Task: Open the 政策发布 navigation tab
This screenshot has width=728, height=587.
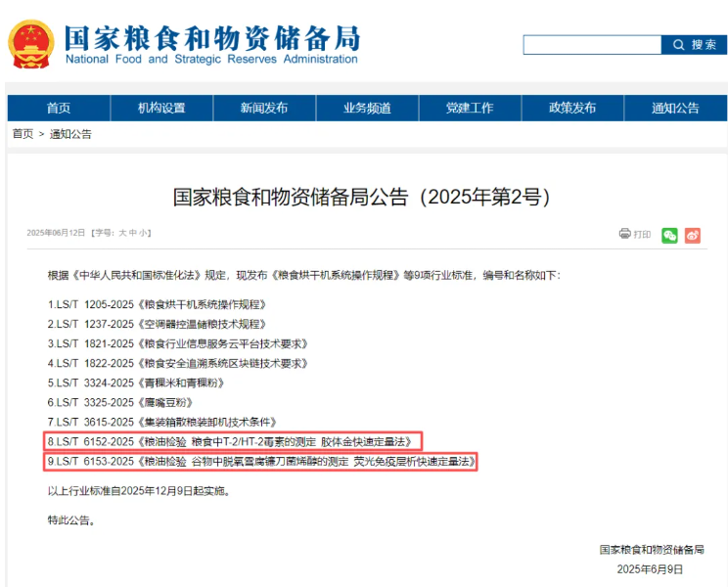Action: tap(572, 109)
